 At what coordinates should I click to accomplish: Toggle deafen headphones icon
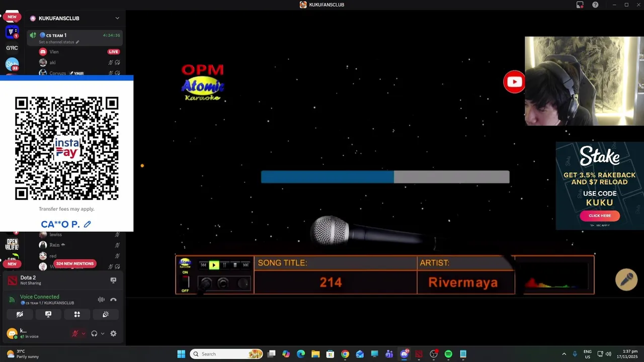click(x=94, y=333)
